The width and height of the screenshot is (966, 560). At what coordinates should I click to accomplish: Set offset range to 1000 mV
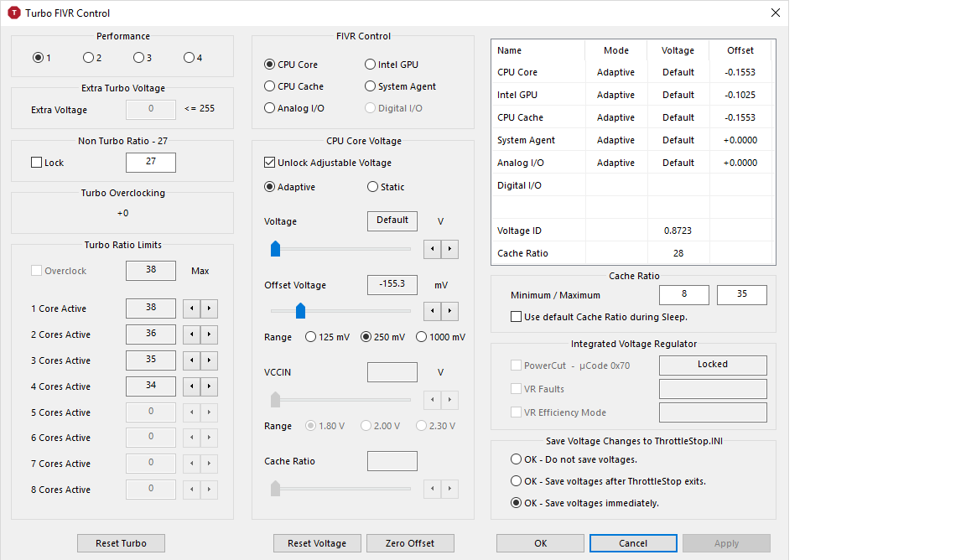[440, 337]
